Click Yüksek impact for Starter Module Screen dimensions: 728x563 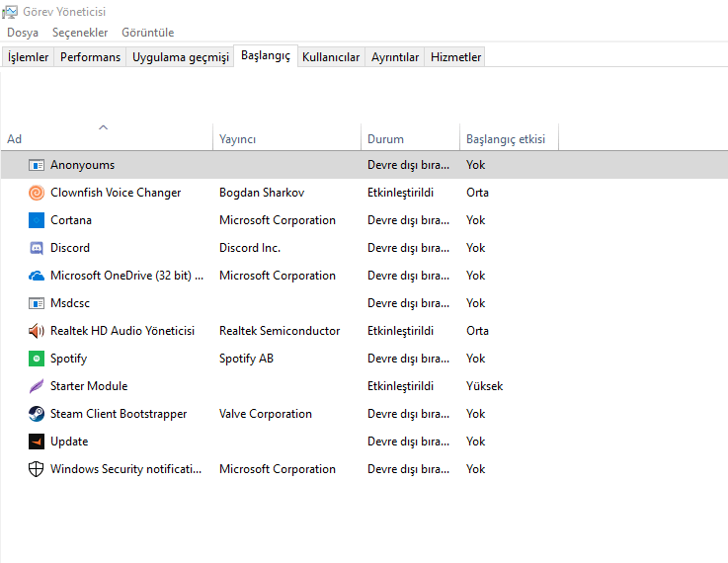(484, 386)
